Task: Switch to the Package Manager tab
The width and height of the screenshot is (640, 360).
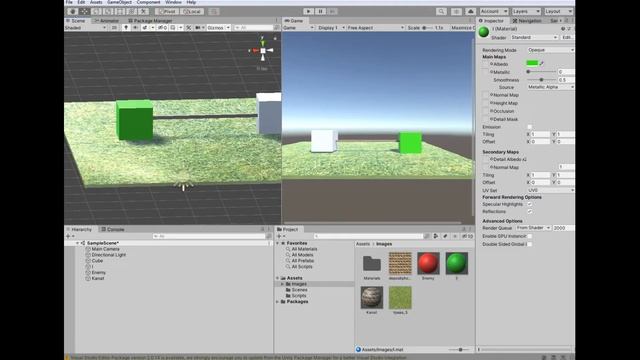Action: (x=150, y=20)
